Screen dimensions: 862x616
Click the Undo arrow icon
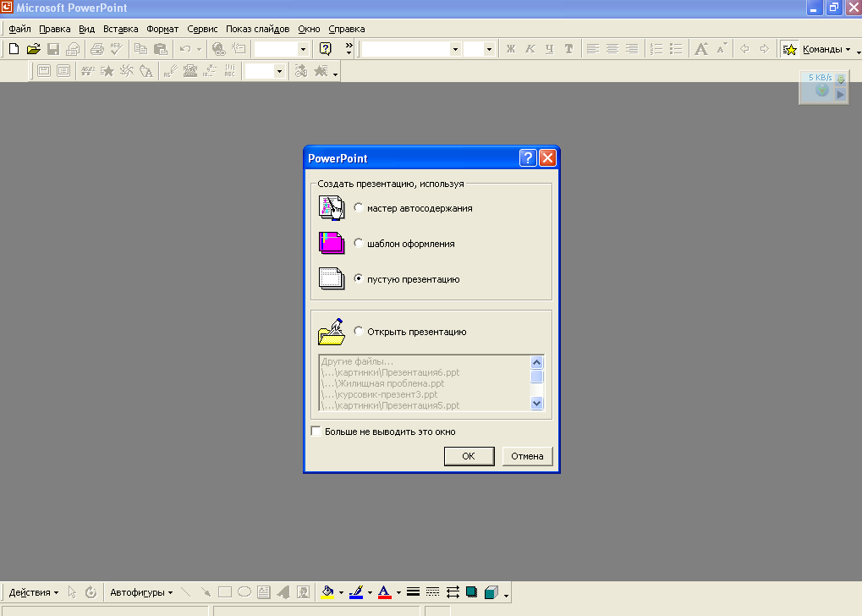185,49
